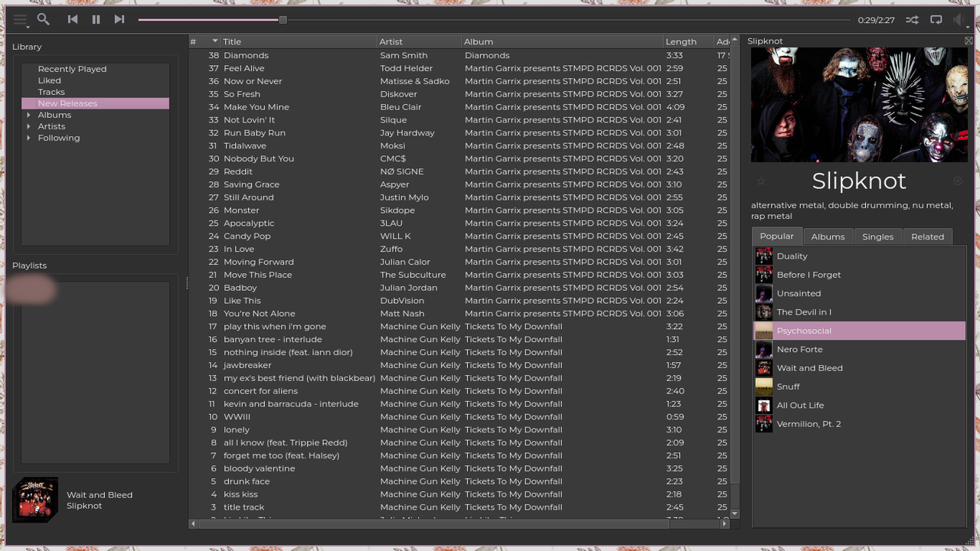Switch to the Related tab
This screenshot has width=980, height=551.
coord(927,236)
